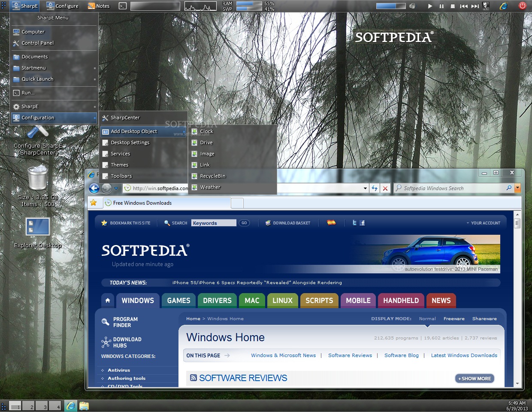Adjust the volume slider in top bar
This screenshot has height=412, width=532.
pyautogui.click(x=390, y=6)
